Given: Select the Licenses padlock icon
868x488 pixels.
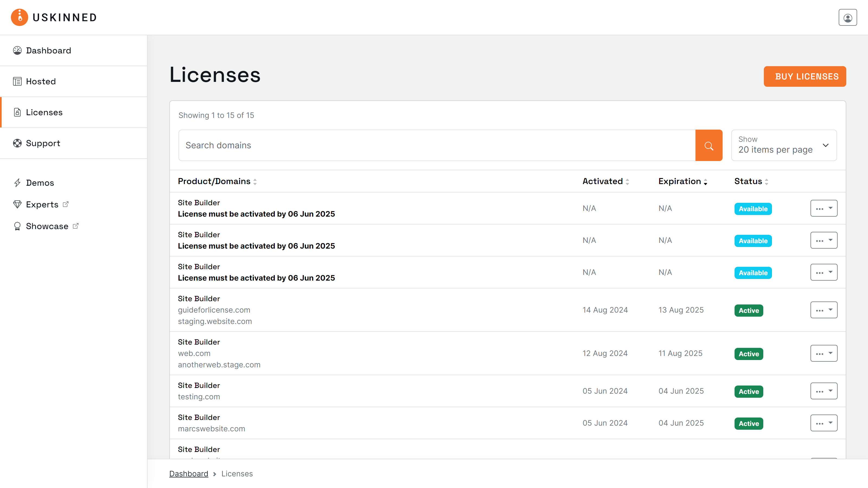Looking at the screenshot, I should (18, 112).
